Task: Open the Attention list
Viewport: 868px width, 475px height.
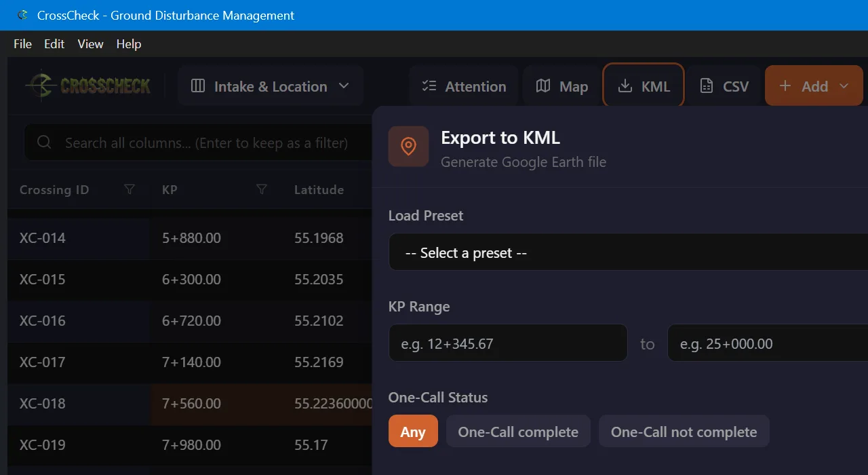Action: coord(464,86)
